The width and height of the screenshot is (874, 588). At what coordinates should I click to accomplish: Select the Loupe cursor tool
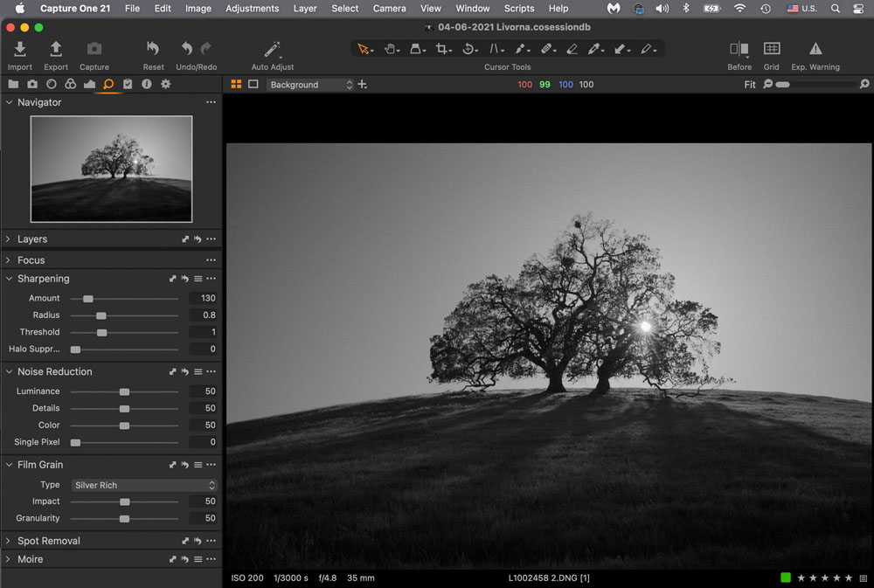417,49
